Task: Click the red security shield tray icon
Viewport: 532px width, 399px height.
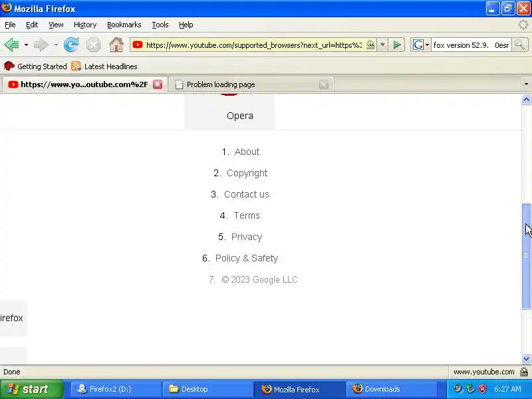Action: (482, 389)
